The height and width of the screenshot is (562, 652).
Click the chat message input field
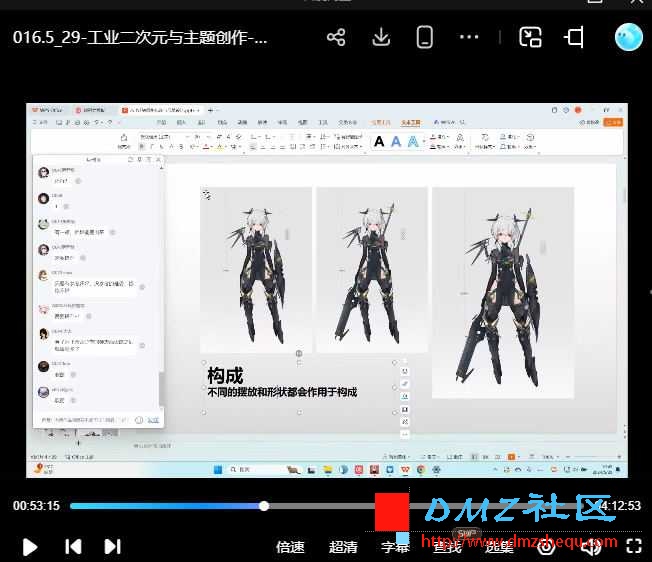click(85, 420)
